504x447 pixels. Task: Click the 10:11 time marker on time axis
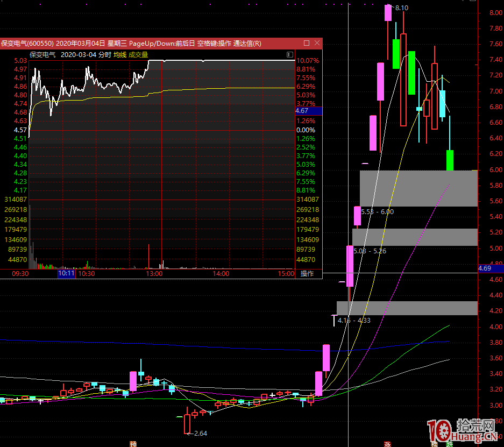pyautogui.click(x=66, y=274)
